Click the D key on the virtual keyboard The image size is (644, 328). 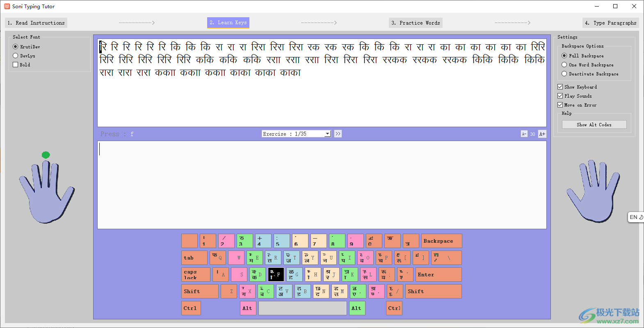[x=257, y=274]
